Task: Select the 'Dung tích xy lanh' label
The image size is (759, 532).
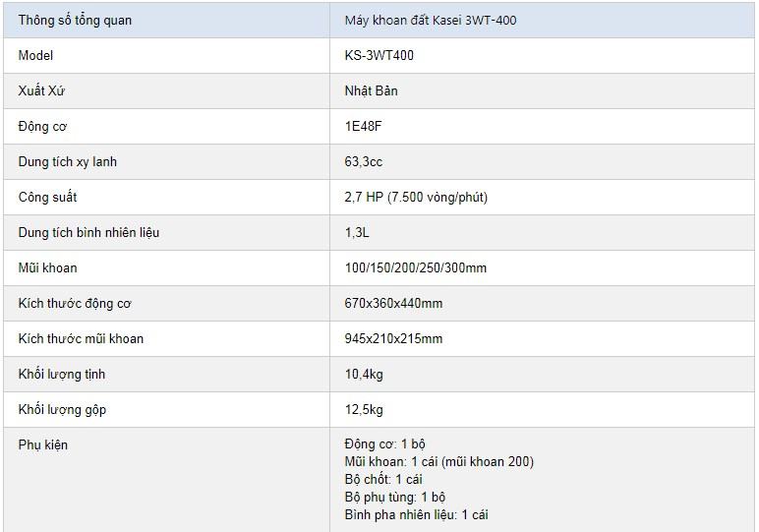Action: point(67,161)
